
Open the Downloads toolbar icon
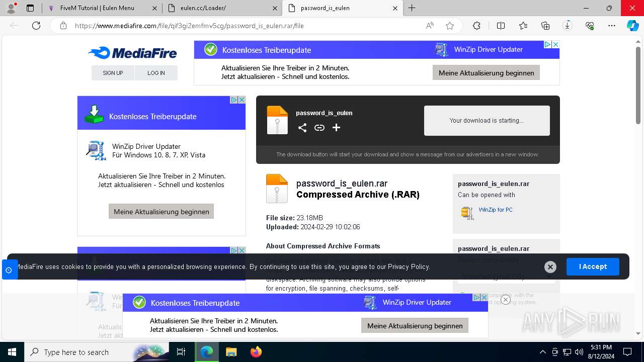coord(568,26)
